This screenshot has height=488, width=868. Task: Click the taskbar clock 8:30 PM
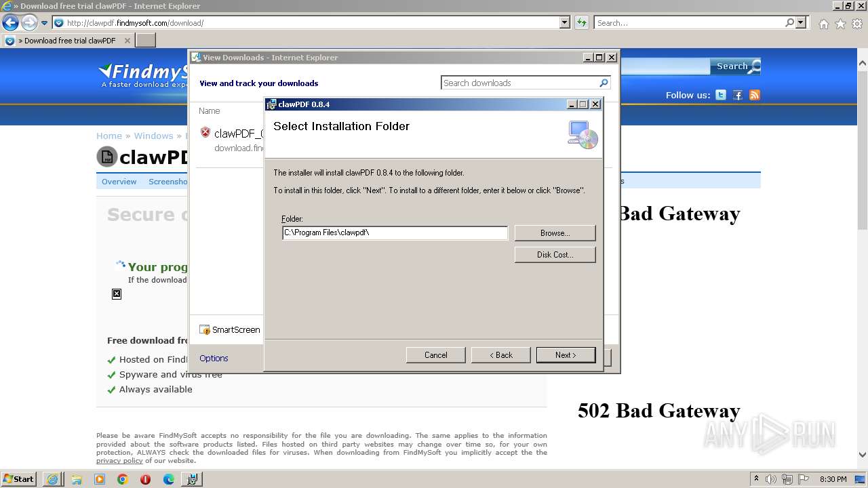tap(833, 479)
